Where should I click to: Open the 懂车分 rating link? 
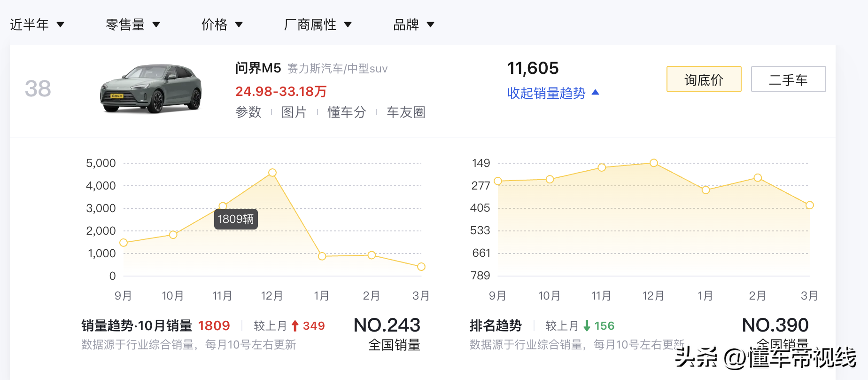point(347,112)
